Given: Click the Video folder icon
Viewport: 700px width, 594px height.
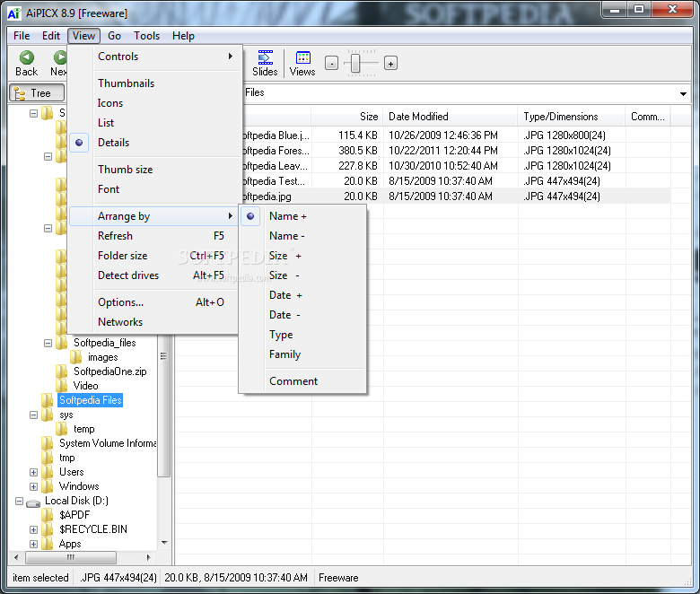Looking at the screenshot, I should click(x=62, y=386).
